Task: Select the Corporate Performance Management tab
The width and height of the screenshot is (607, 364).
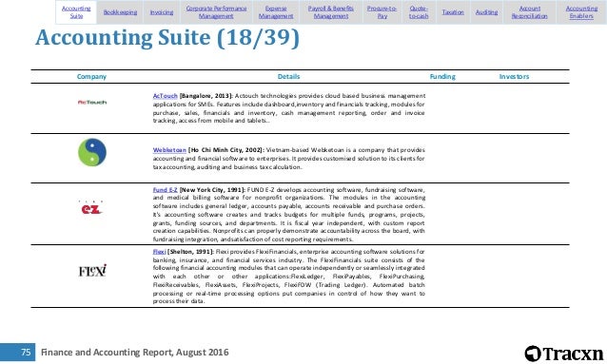Action: (216, 12)
